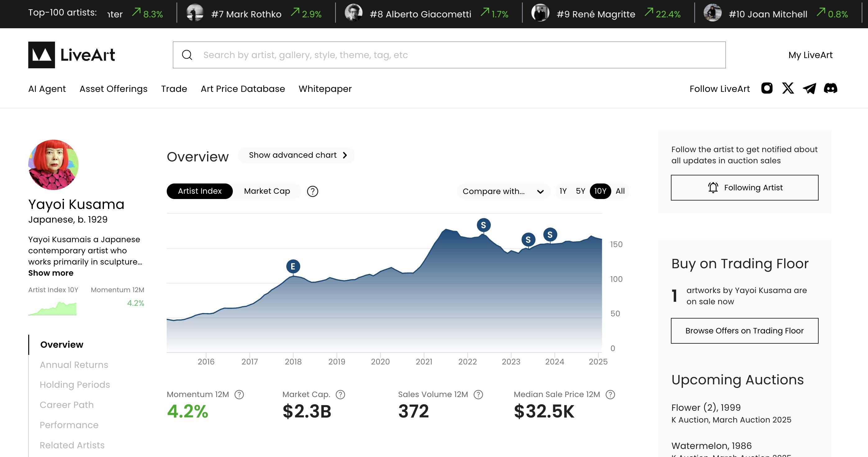The height and width of the screenshot is (457, 868).
Task: Open LiveArt Discord icon
Action: coord(831,88)
